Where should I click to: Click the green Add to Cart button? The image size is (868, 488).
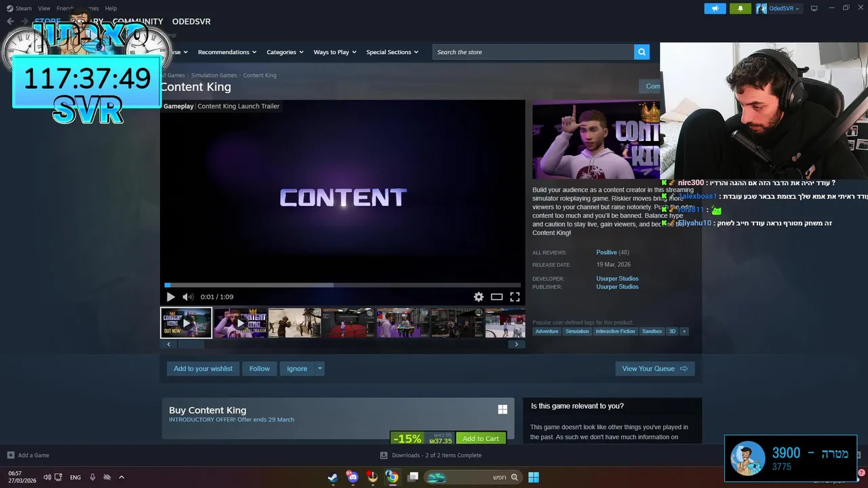tap(481, 439)
